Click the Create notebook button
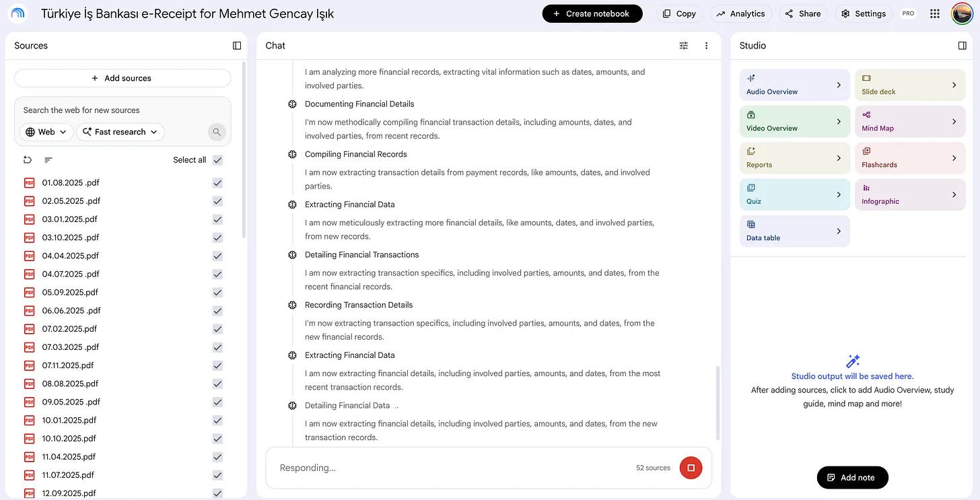This screenshot has width=980, height=500. pos(592,13)
